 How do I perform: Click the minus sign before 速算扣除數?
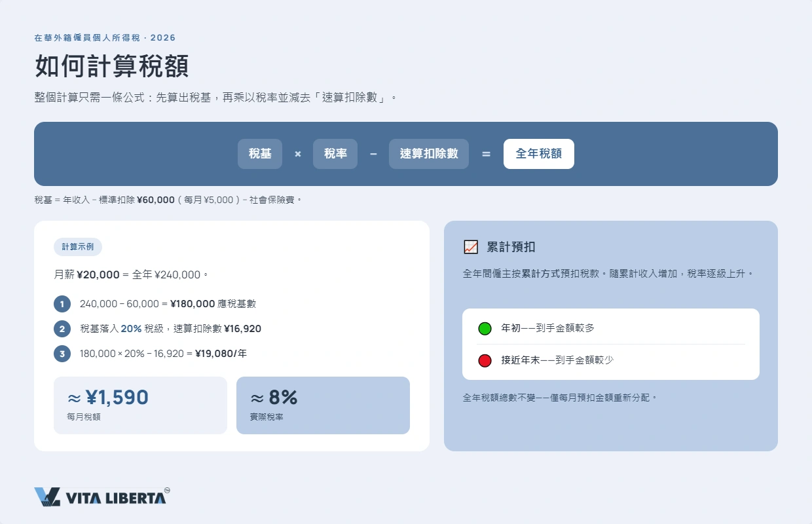(373, 155)
